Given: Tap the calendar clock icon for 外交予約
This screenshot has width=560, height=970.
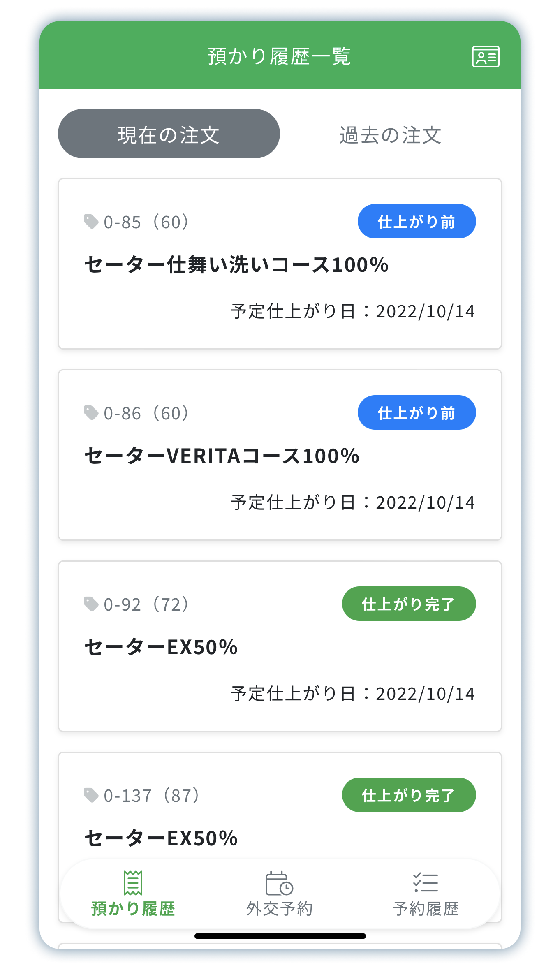Looking at the screenshot, I should 279,883.
